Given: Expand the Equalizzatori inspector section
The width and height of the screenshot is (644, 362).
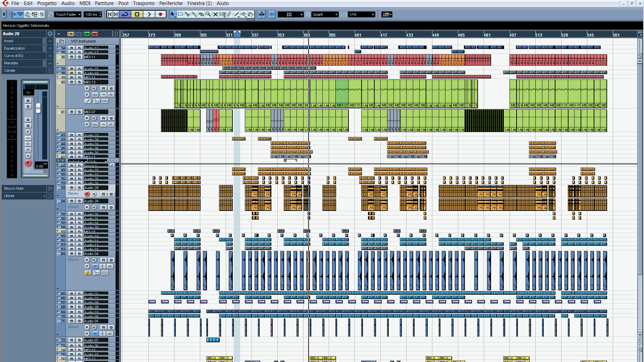Looking at the screenshot, I should coord(23,49).
